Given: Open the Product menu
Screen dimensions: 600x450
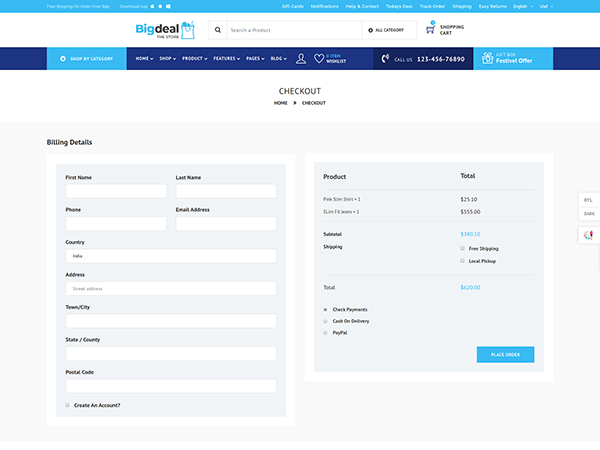Looking at the screenshot, I should pos(194,59).
